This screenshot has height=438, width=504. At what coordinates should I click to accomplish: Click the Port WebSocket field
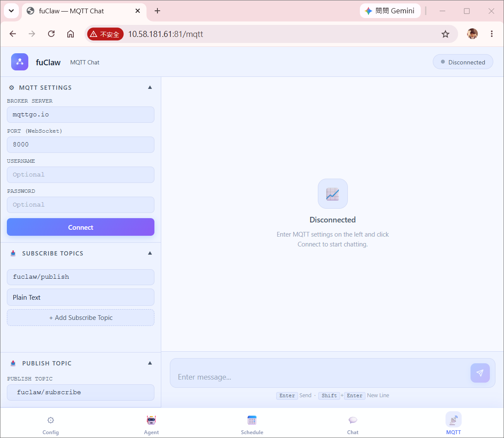(80, 145)
